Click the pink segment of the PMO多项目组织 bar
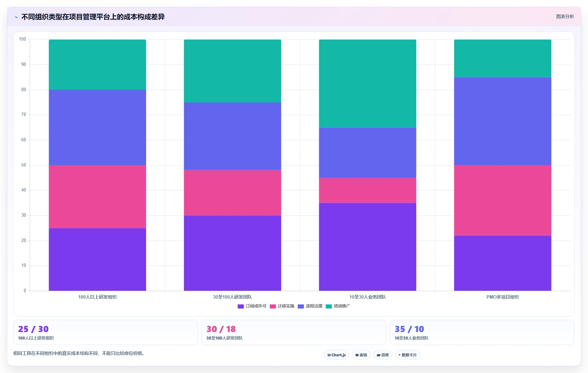 click(x=502, y=200)
